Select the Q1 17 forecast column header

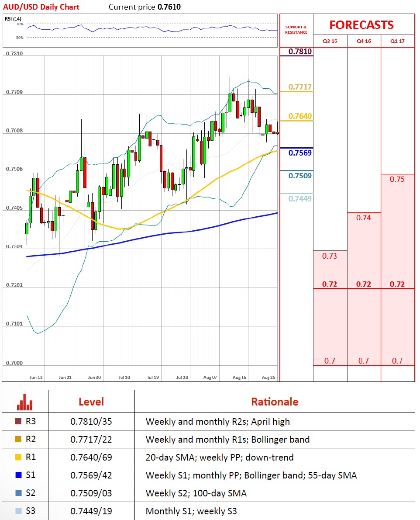[397, 41]
